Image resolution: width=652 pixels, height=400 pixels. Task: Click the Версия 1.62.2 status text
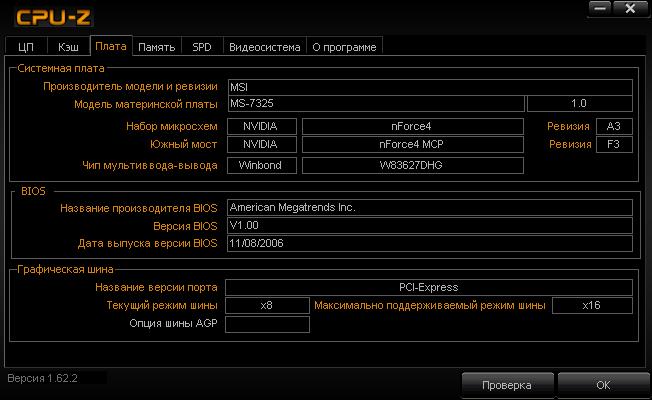42,378
